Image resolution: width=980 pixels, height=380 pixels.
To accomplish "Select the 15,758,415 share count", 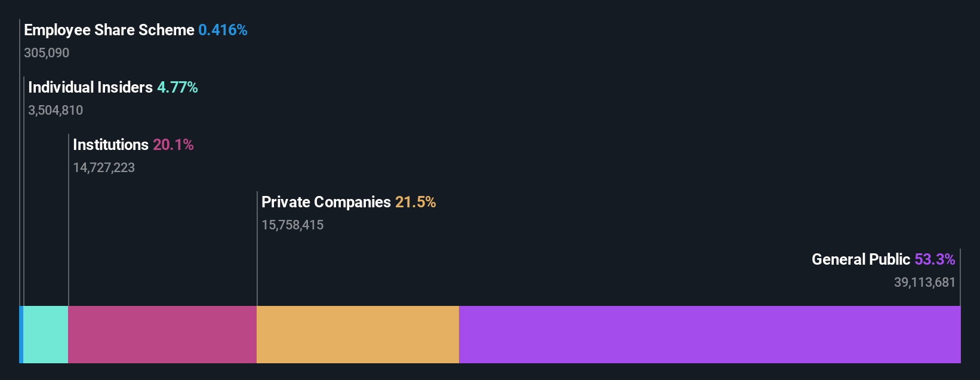I will pos(292,225).
